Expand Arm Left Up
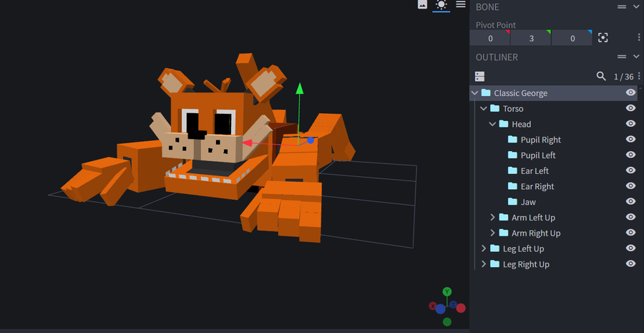The image size is (644, 333). [492, 217]
